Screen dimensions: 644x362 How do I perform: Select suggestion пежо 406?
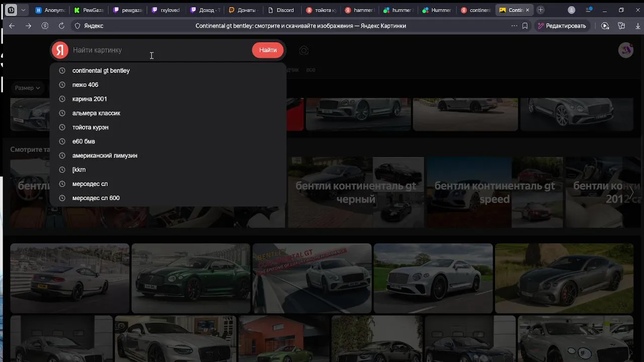click(x=168, y=84)
